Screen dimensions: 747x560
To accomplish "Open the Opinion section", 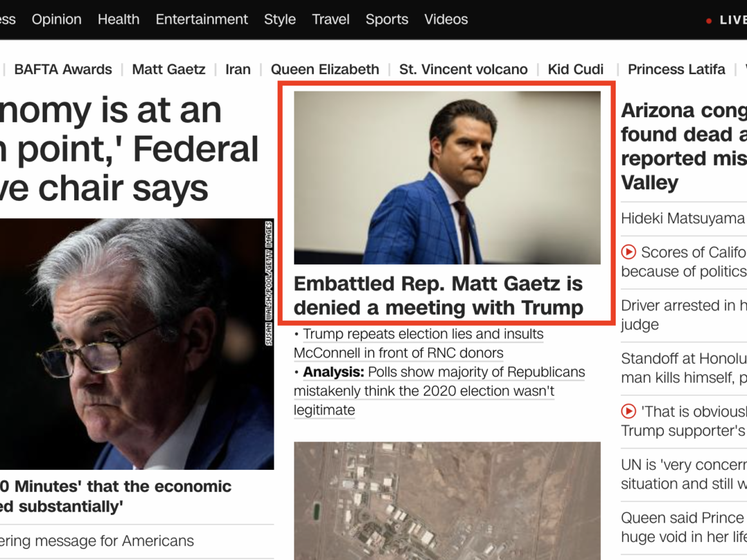I will point(57,19).
